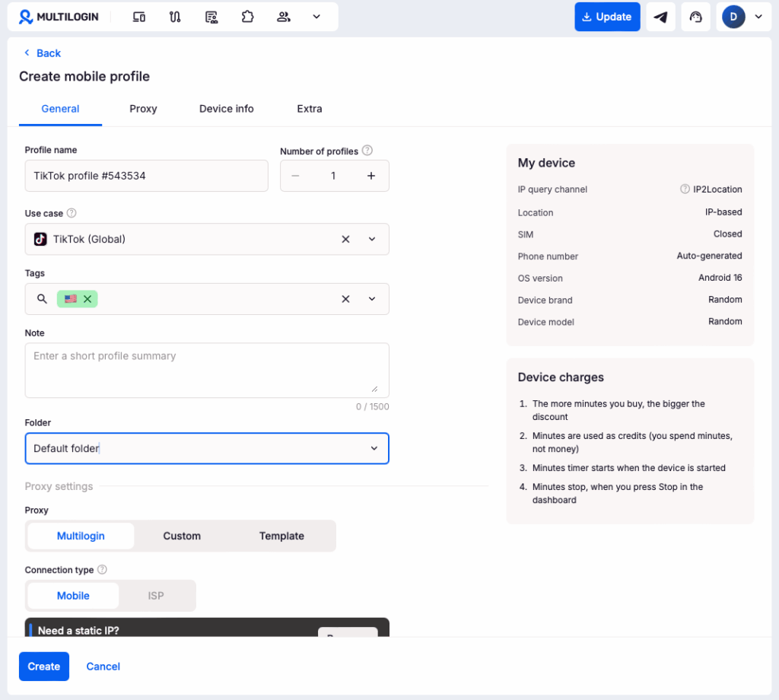779x700 pixels.
Task: Click the SIM Closed value
Action: [x=728, y=234]
